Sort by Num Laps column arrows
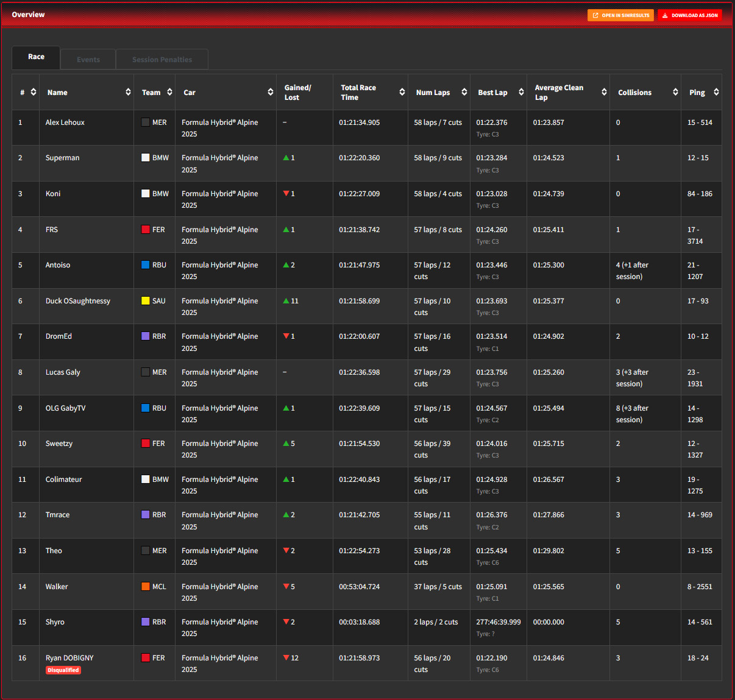 click(464, 92)
